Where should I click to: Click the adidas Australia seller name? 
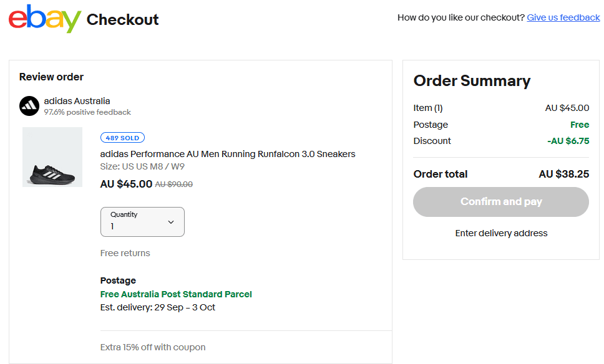pos(77,101)
